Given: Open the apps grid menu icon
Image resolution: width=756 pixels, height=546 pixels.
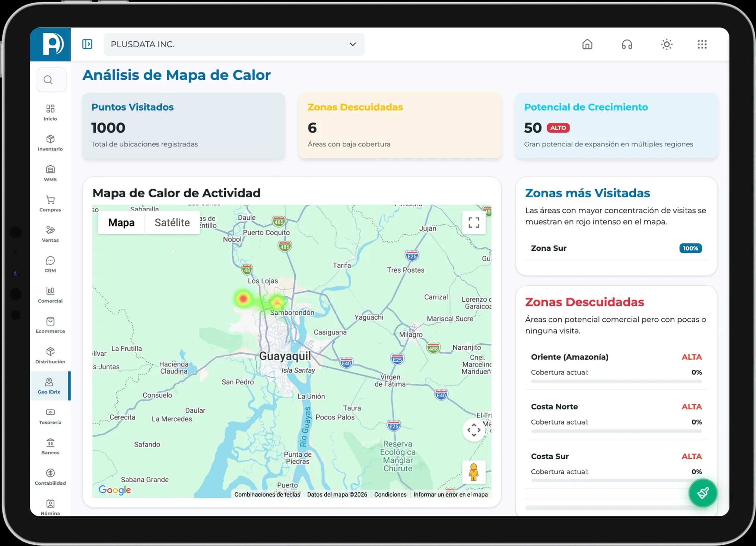Looking at the screenshot, I should [702, 45].
